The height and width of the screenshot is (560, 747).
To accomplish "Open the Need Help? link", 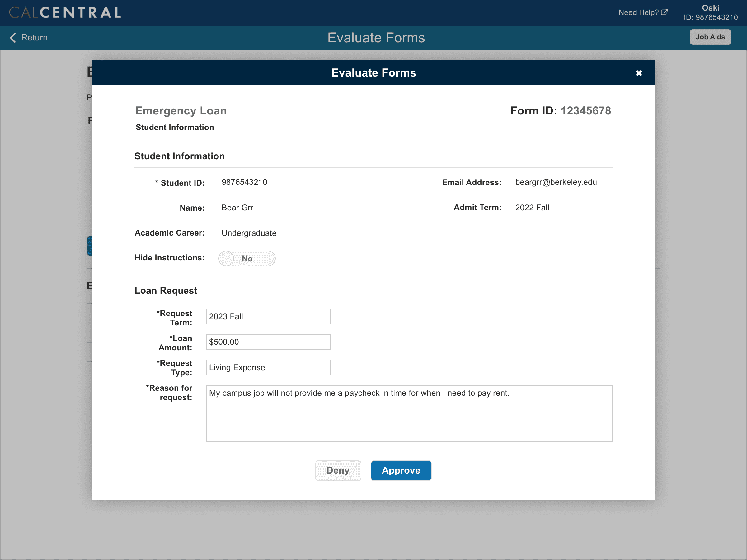I will tap(638, 12).
